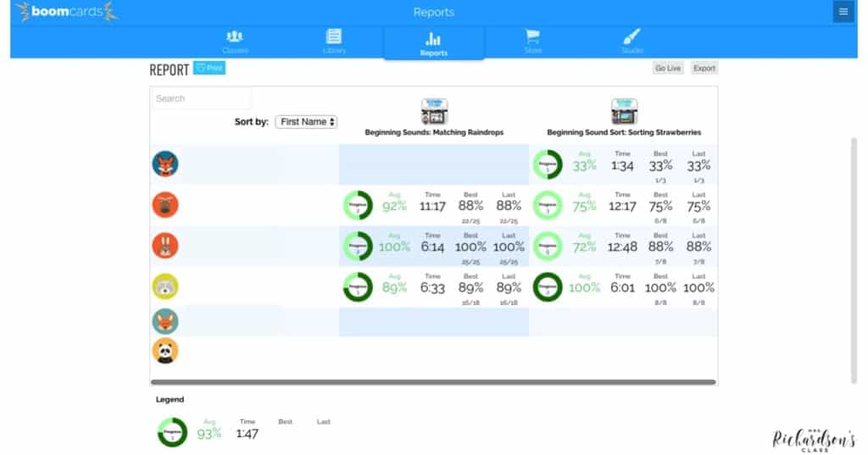Click the Boom Cards logo
Viewport: 868px width, 455px height.
pos(67,12)
